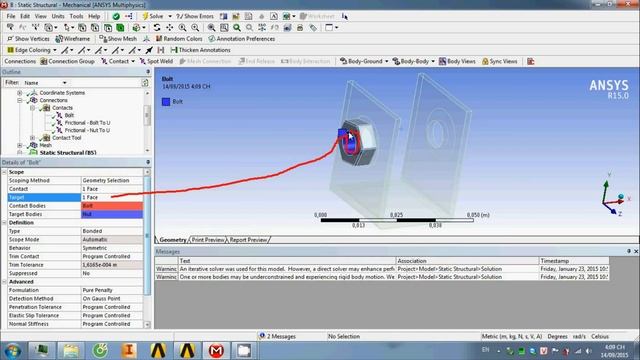Collapse the Connections tree node
This screenshot has width=640, height=360.
(20, 100)
